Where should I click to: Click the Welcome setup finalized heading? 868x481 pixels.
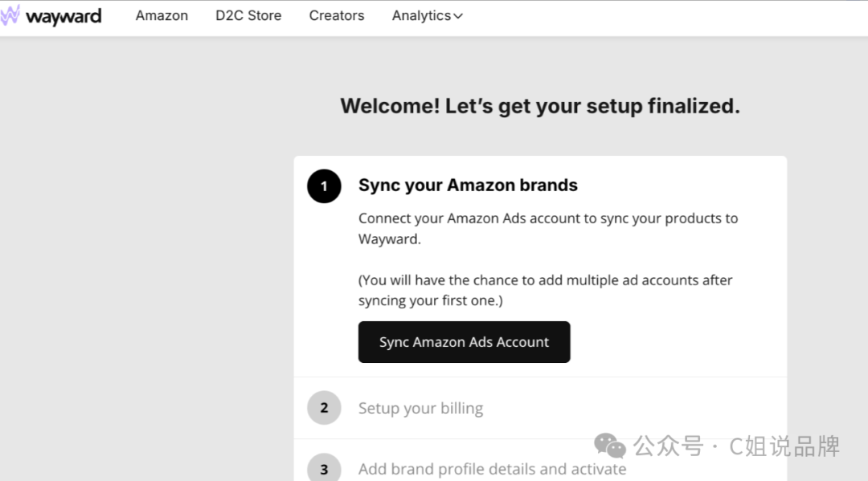tap(539, 106)
